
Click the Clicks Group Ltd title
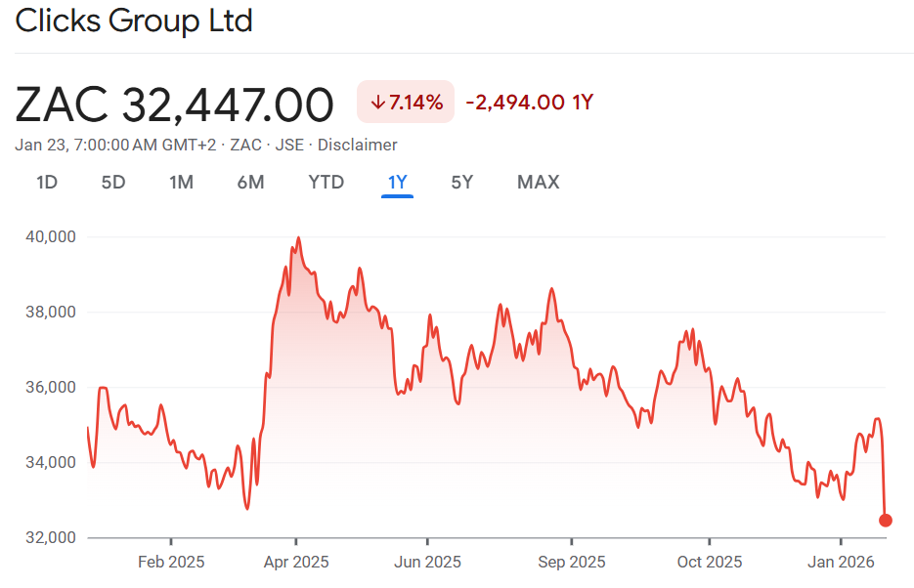pos(134,21)
